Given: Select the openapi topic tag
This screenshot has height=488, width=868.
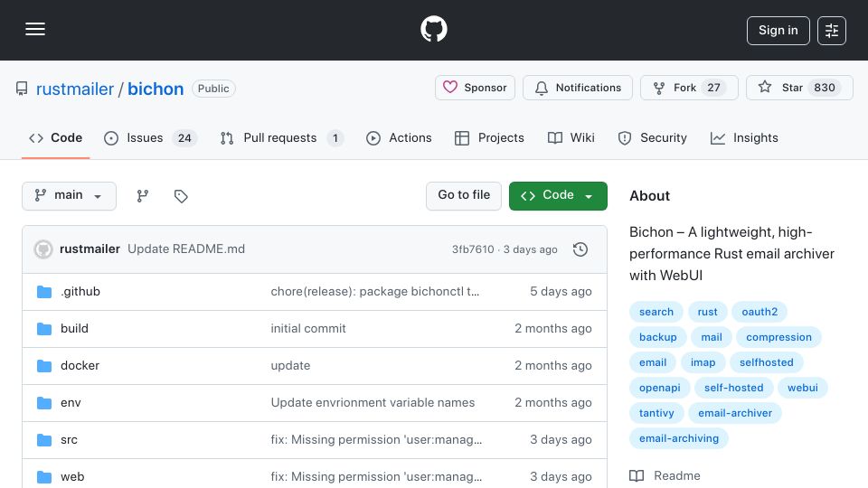Looking at the screenshot, I should (659, 389).
